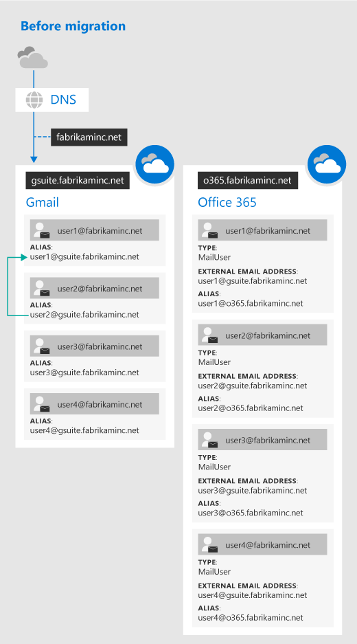Image resolution: width=357 pixels, height=644 pixels.
Task: Click MailUser type under Office 365 user2
Action: [214, 362]
